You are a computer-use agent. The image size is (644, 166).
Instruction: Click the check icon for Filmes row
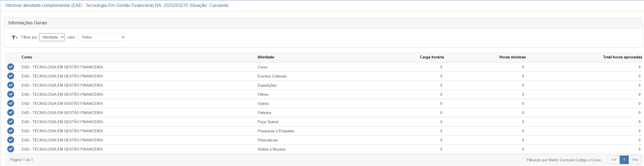coord(11,94)
